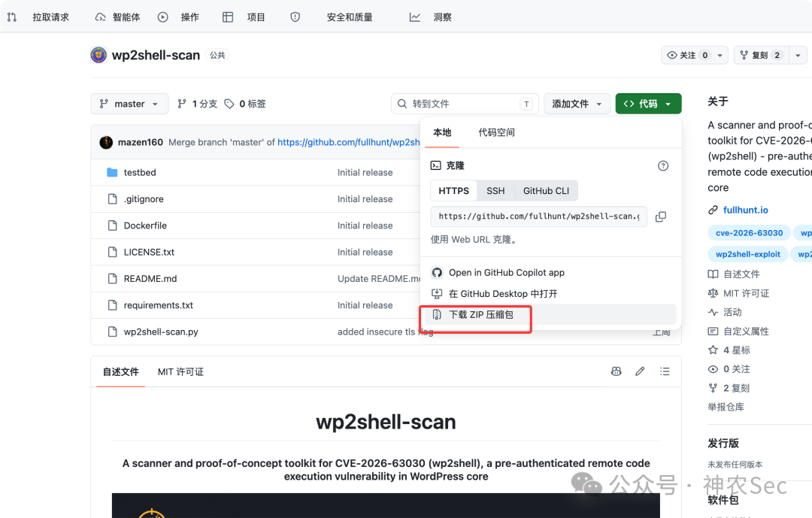The image size is (812, 518).
Task: Open the 活动 activity link
Action: [732, 312]
